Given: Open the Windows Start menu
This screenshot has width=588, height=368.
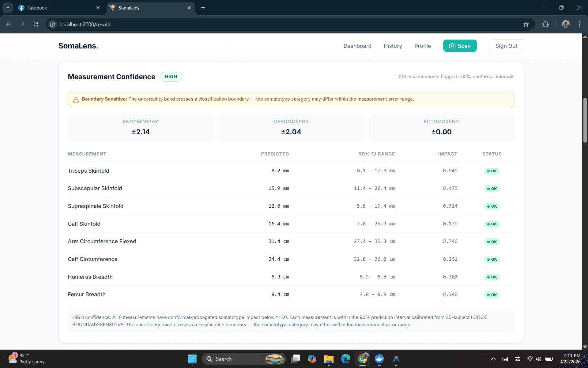Looking at the screenshot, I should [x=192, y=359].
